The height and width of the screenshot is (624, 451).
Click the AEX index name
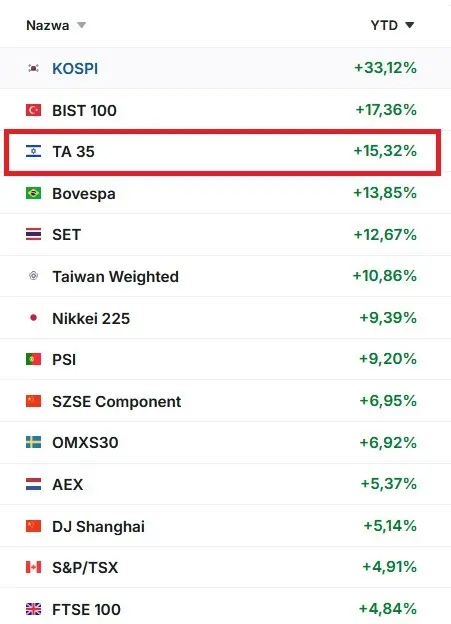tap(68, 484)
